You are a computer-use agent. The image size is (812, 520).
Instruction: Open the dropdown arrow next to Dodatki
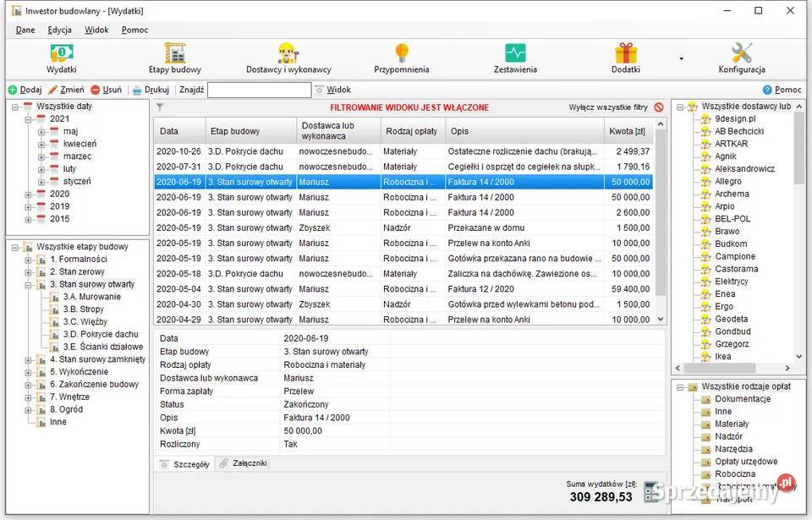coord(681,59)
